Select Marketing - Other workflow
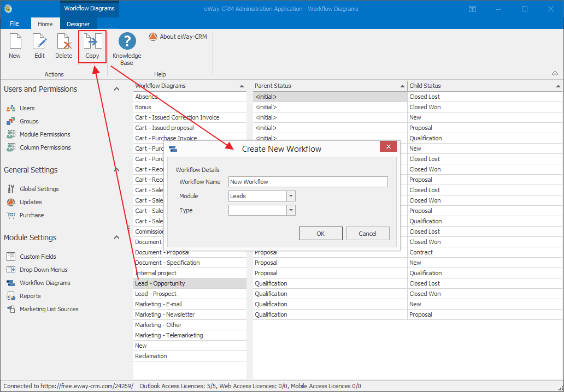 tap(190, 325)
